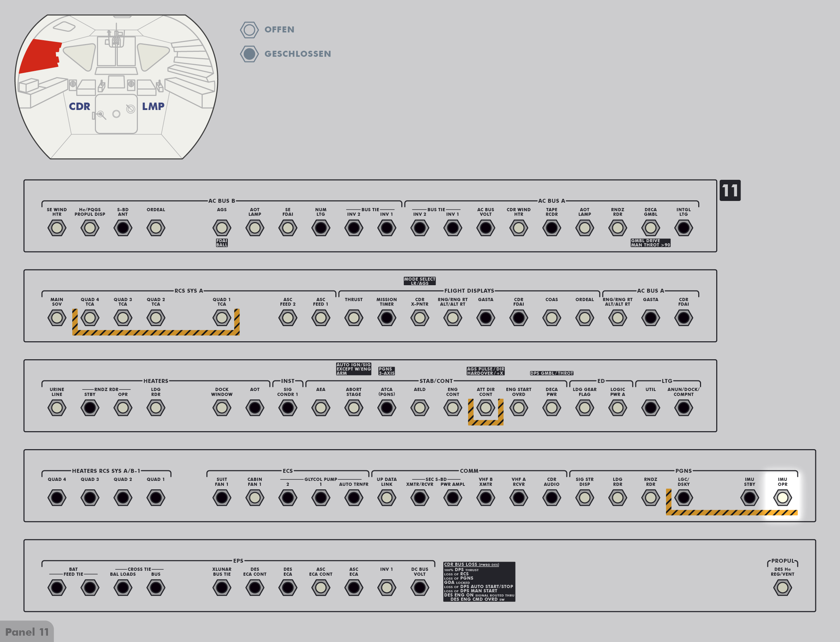Image resolution: width=840 pixels, height=642 pixels.
Task: Click the CABIN FAN 1 breaker
Action: pos(255,497)
